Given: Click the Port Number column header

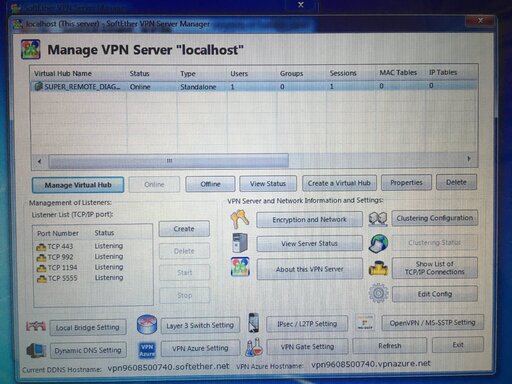Looking at the screenshot, I should 63,233.
